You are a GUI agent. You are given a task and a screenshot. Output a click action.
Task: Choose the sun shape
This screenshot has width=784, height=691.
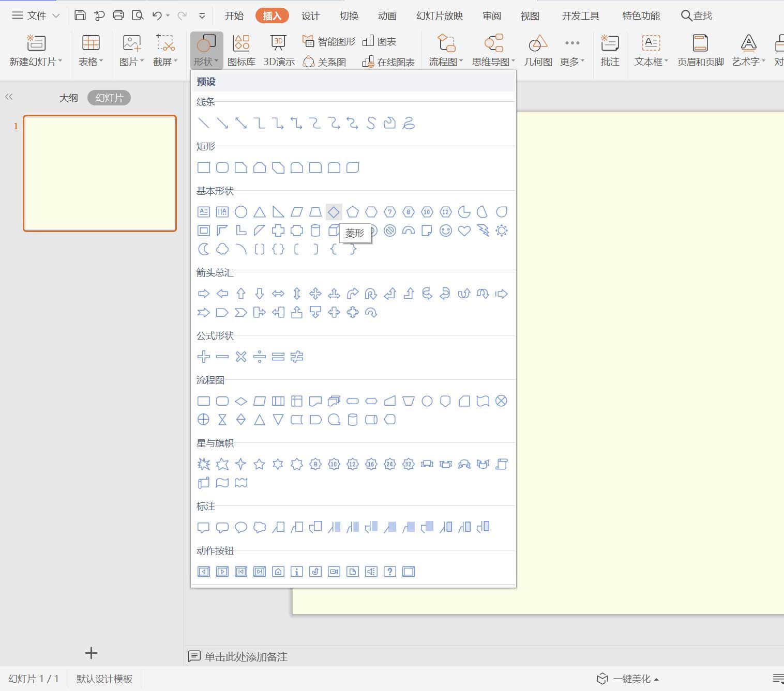(502, 231)
